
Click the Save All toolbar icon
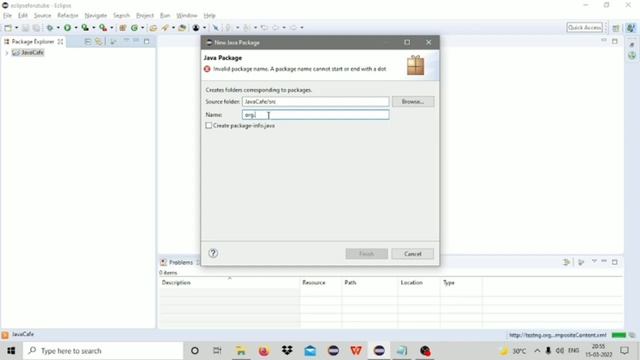click(x=36, y=28)
